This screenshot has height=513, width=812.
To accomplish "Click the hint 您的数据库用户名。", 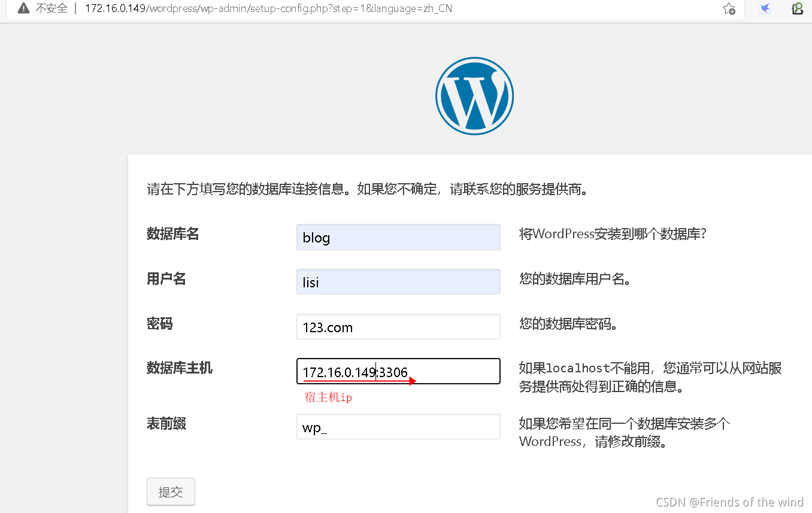I will click(x=575, y=279).
